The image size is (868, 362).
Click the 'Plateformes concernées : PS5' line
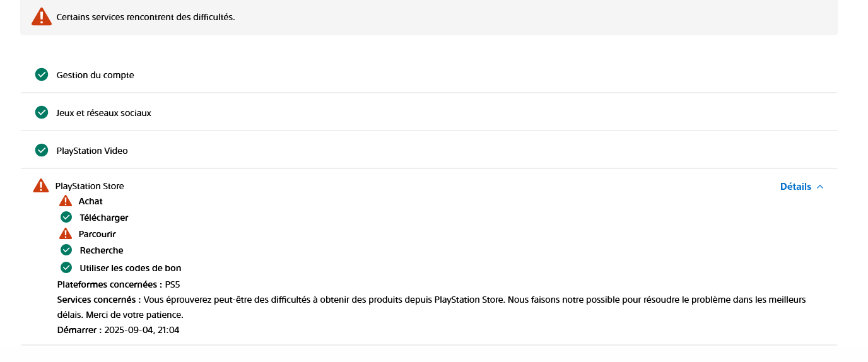119,284
